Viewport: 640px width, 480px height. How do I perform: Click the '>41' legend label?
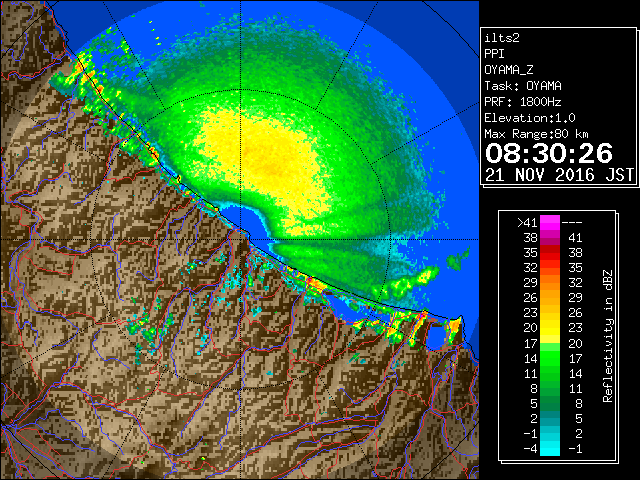tap(527, 223)
